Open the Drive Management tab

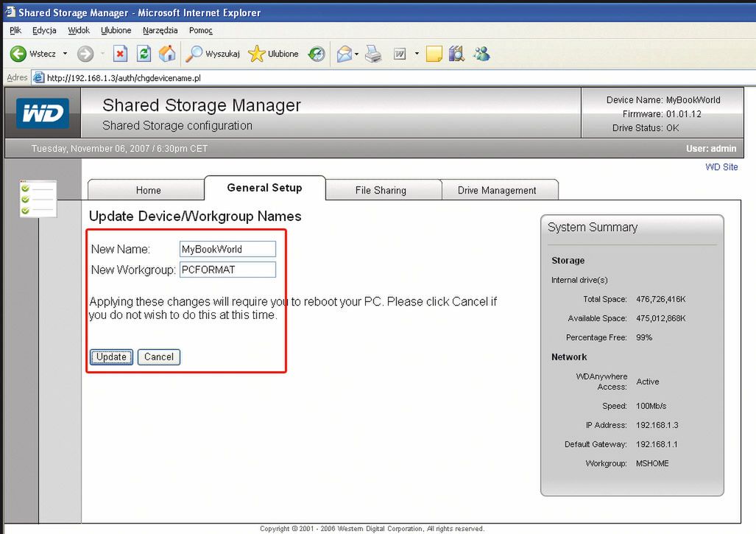(x=500, y=190)
